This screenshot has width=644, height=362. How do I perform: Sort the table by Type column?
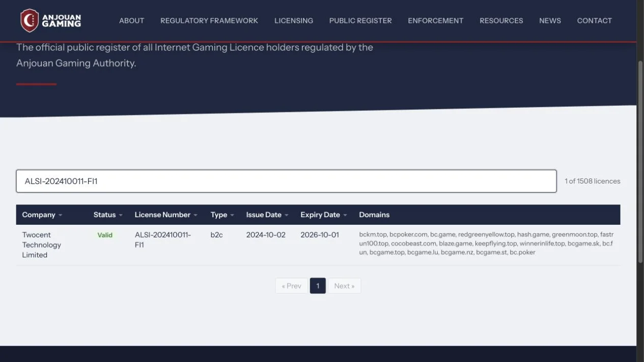click(x=222, y=215)
